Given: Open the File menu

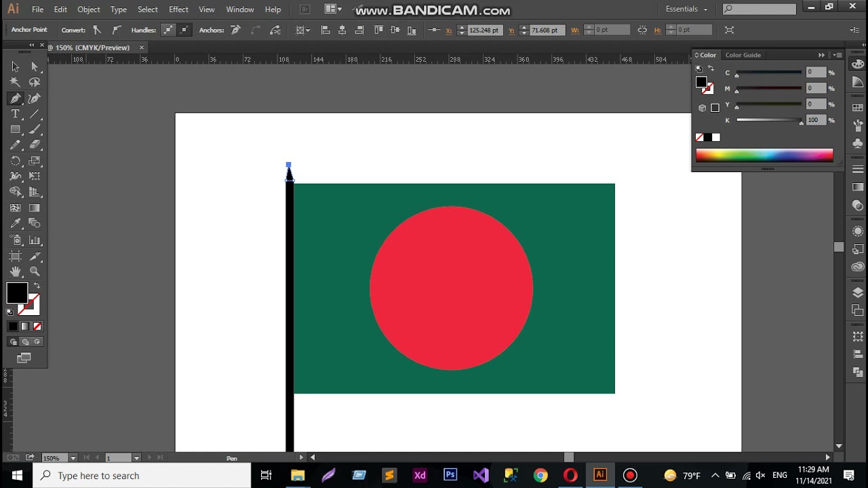Looking at the screenshot, I should pyautogui.click(x=37, y=9).
